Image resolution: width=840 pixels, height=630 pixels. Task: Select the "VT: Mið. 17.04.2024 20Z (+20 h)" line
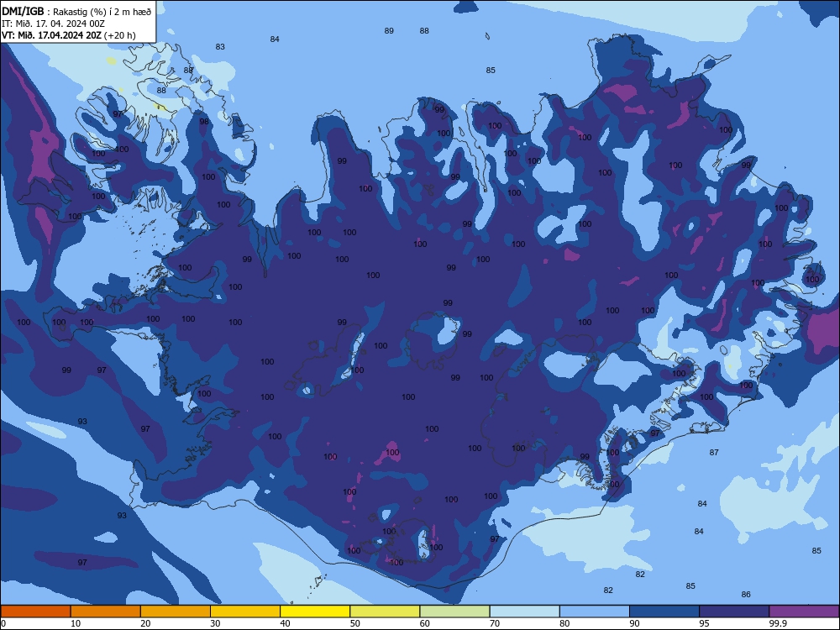point(69,35)
